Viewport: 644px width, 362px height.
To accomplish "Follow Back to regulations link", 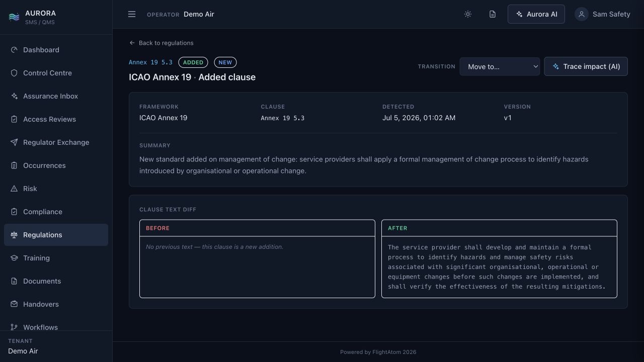I will pyautogui.click(x=161, y=43).
